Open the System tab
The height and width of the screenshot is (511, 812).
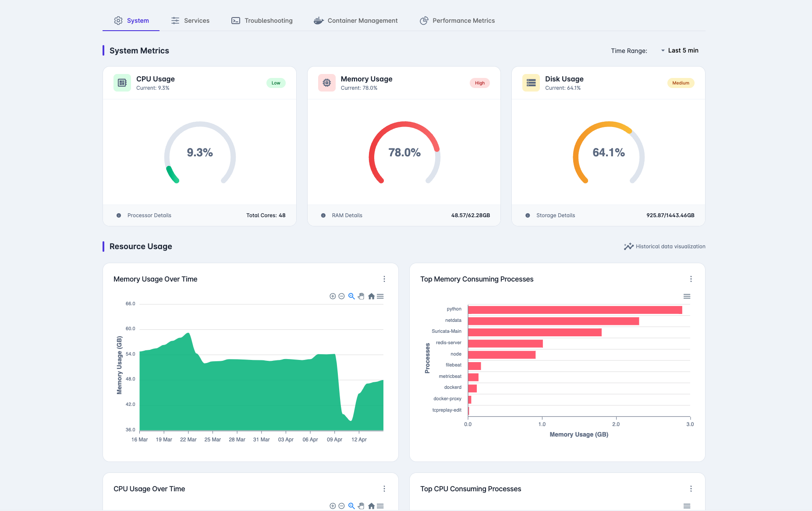coord(131,21)
